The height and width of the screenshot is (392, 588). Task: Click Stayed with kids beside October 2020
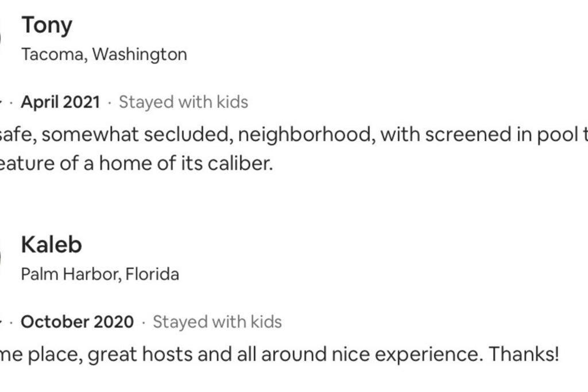(217, 322)
